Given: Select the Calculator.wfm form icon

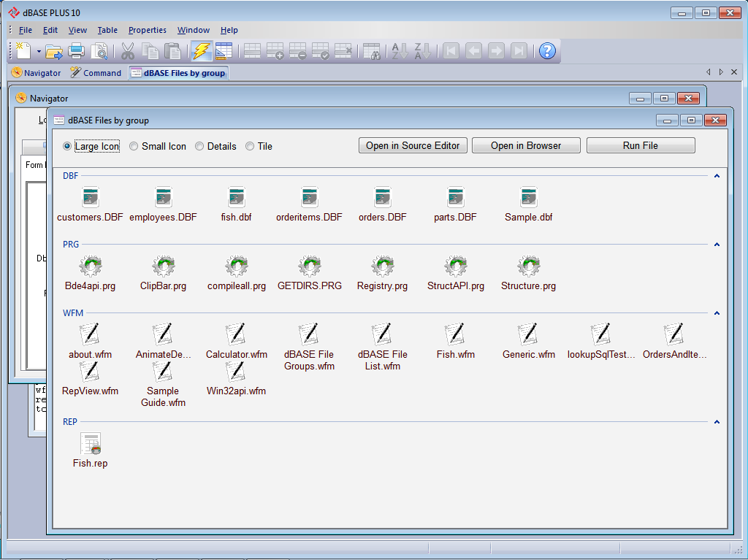Looking at the screenshot, I should click(236, 334).
